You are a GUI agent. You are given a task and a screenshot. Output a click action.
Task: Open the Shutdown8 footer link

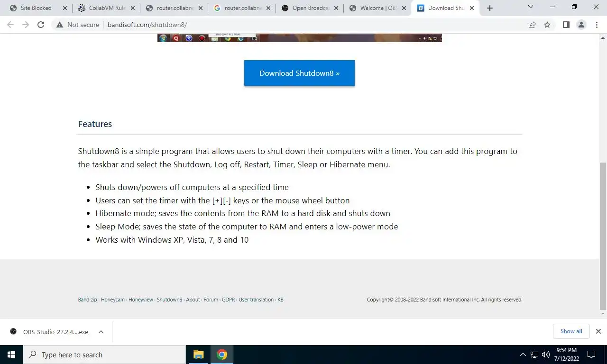pyautogui.click(x=169, y=300)
